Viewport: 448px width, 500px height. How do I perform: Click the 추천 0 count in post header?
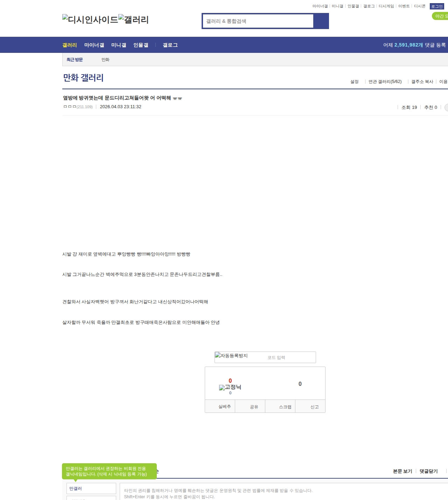tap(430, 107)
